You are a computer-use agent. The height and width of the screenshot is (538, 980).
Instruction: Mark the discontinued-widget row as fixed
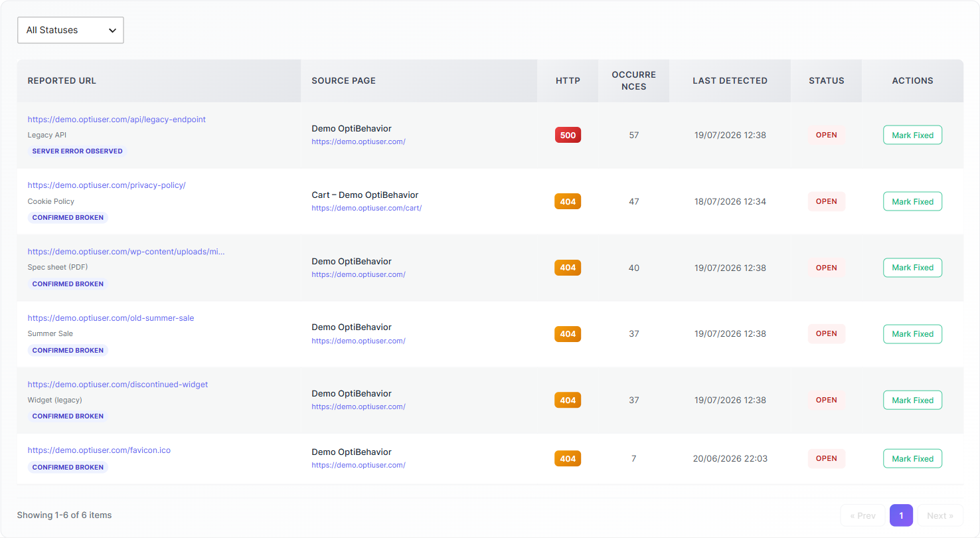point(912,400)
